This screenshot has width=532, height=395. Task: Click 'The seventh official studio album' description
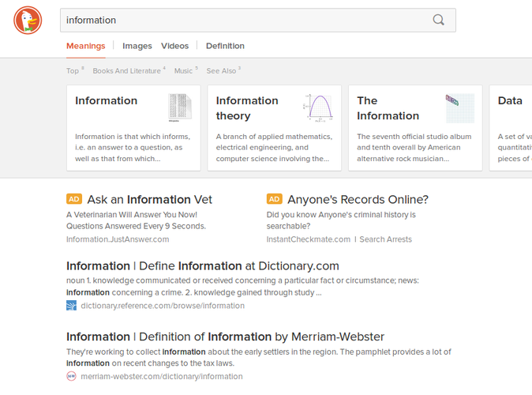point(414,148)
